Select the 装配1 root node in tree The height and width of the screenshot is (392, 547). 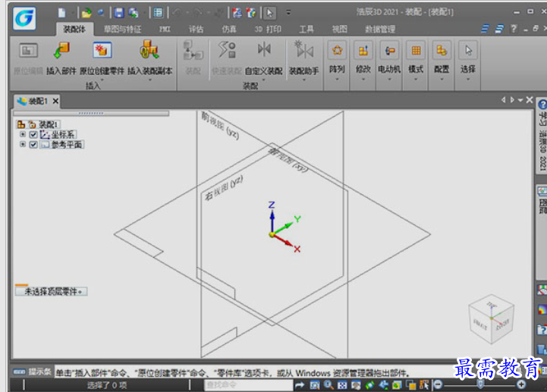pyautogui.click(x=48, y=124)
